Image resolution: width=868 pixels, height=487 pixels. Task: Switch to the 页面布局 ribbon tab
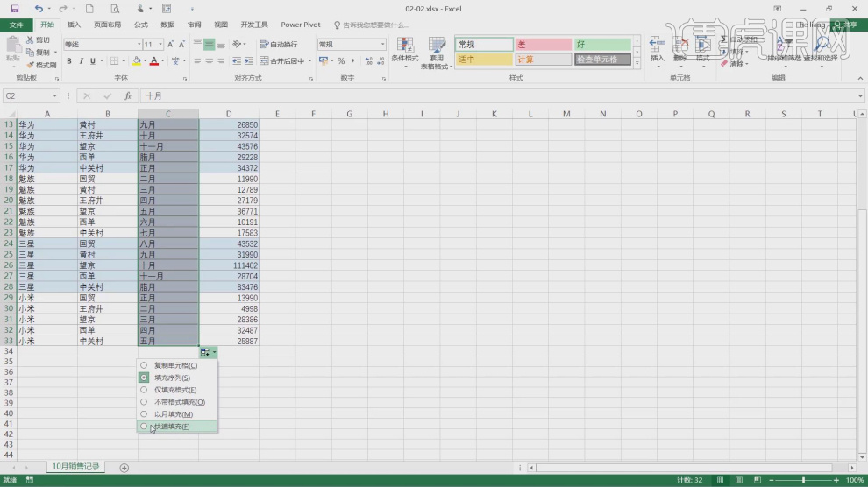click(107, 25)
